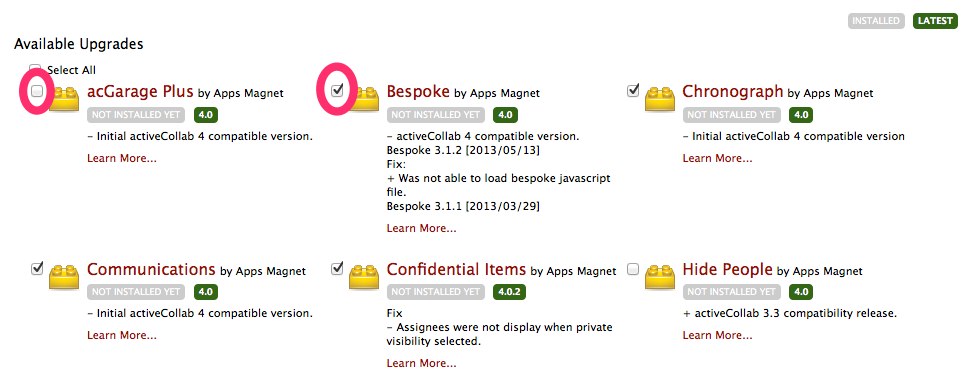The image size is (966, 372).
Task: Click the green LATEST legend badge
Action: 936,21
